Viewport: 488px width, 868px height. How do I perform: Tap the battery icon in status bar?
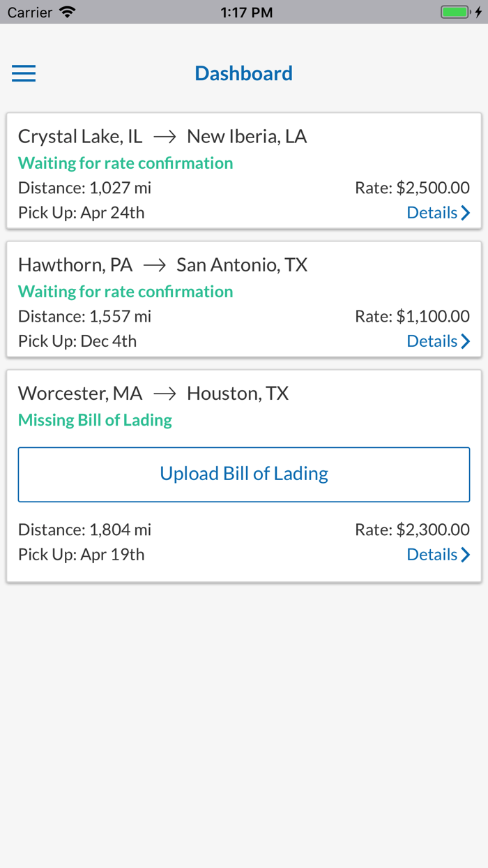pos(457,12)
